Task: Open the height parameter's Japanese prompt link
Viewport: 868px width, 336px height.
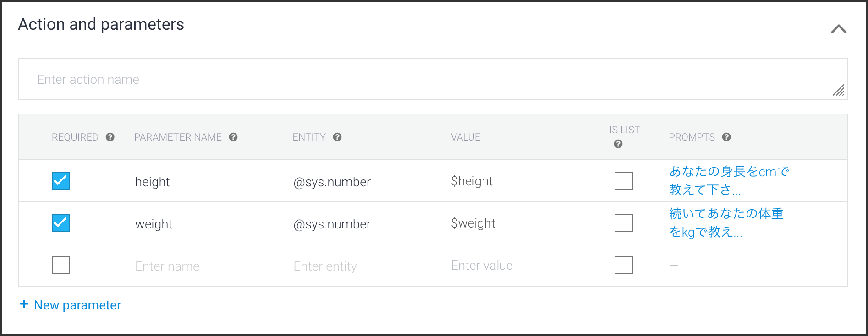Action: (729, 180)
